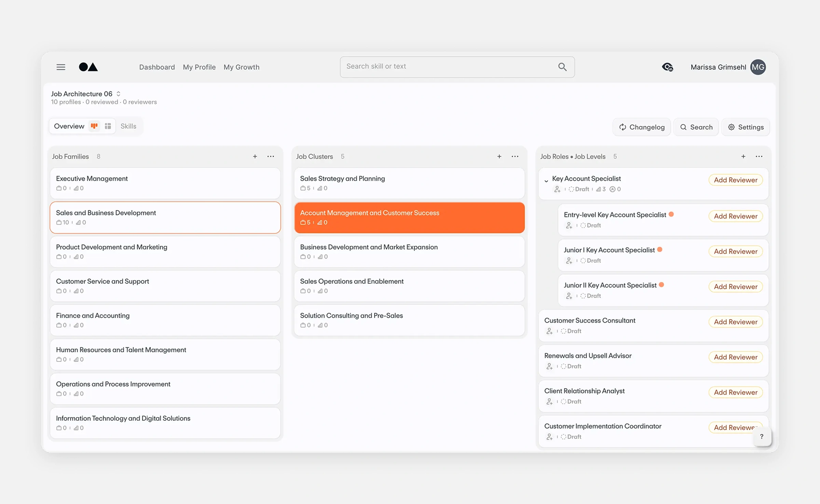Add a new Job Family with plus

point(255,156)
